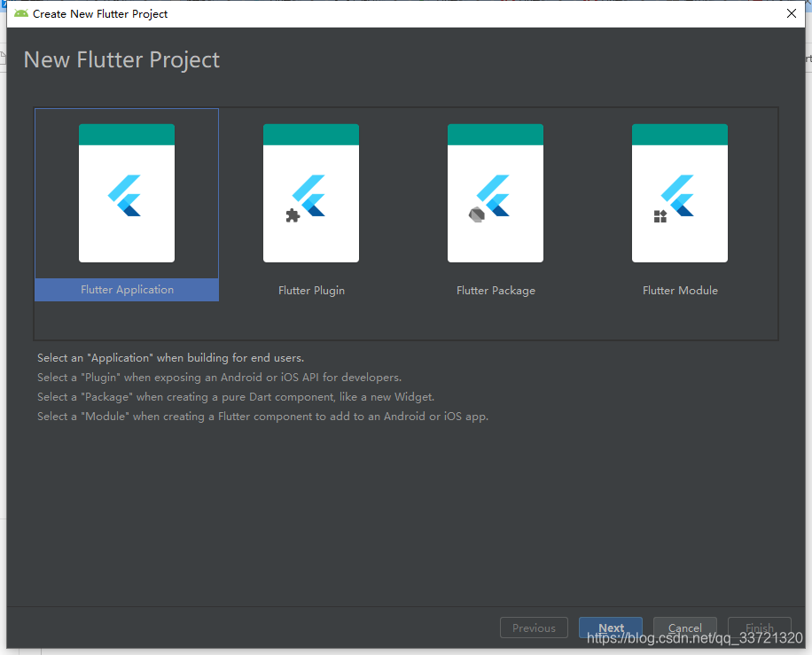Click the 'Select an "Application"' description line
The height and width of the screenshot is (655, 812).
click(x=170, y=358)
